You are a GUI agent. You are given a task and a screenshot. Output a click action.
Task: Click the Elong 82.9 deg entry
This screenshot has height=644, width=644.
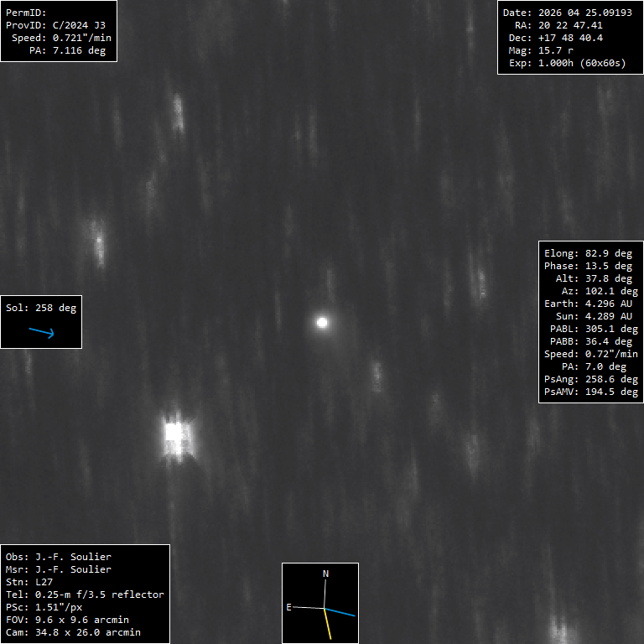point(588,253)
